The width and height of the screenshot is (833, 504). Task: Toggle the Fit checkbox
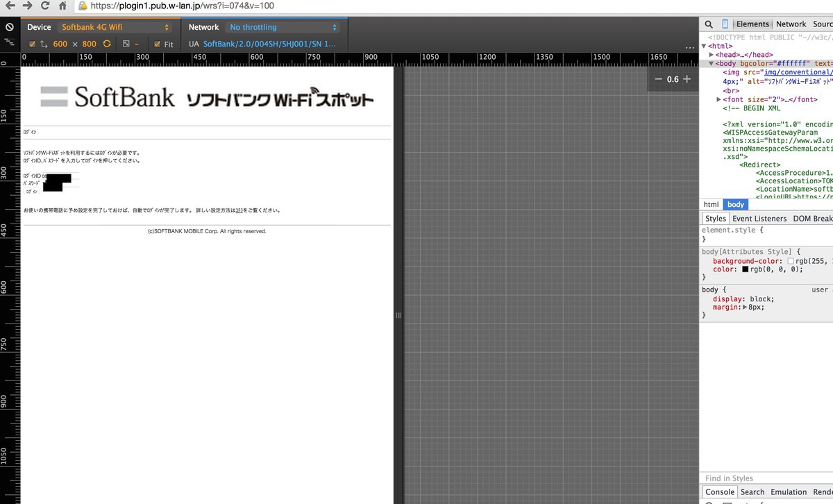coord(158,44)
